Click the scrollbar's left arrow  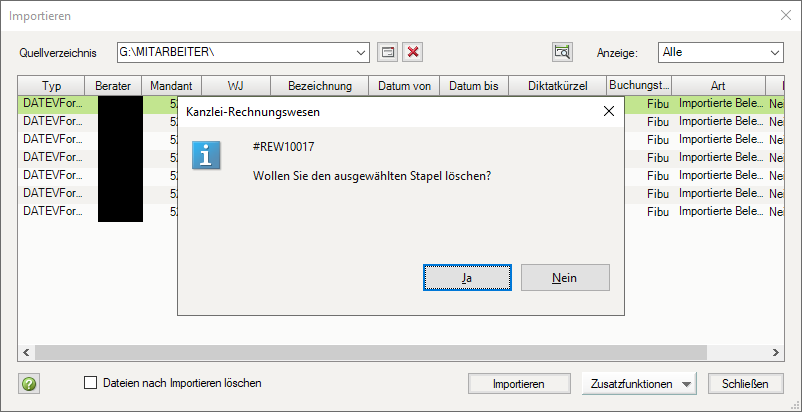(x=25, y=353)
